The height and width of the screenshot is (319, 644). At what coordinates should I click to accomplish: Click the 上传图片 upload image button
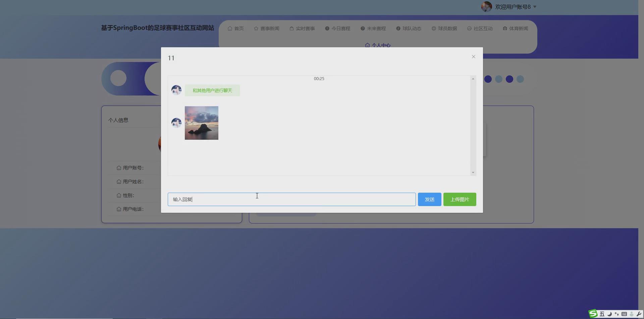point(460,199)
